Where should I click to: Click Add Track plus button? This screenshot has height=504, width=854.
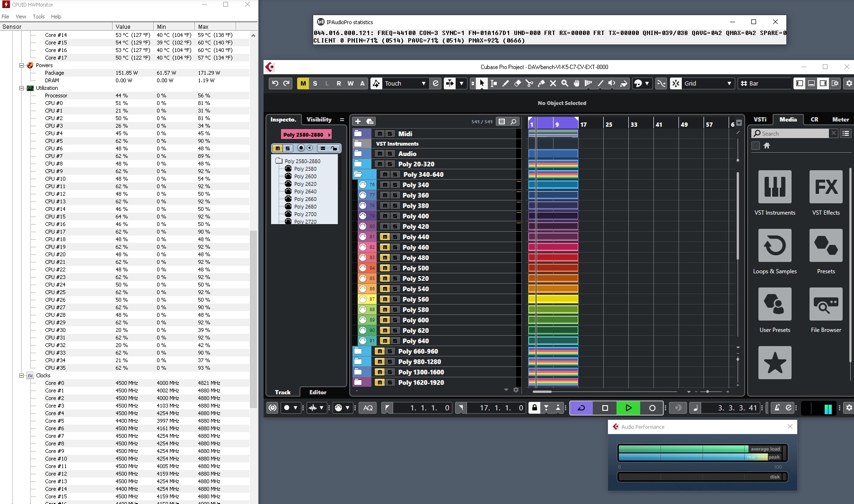[x=358, y=122]
